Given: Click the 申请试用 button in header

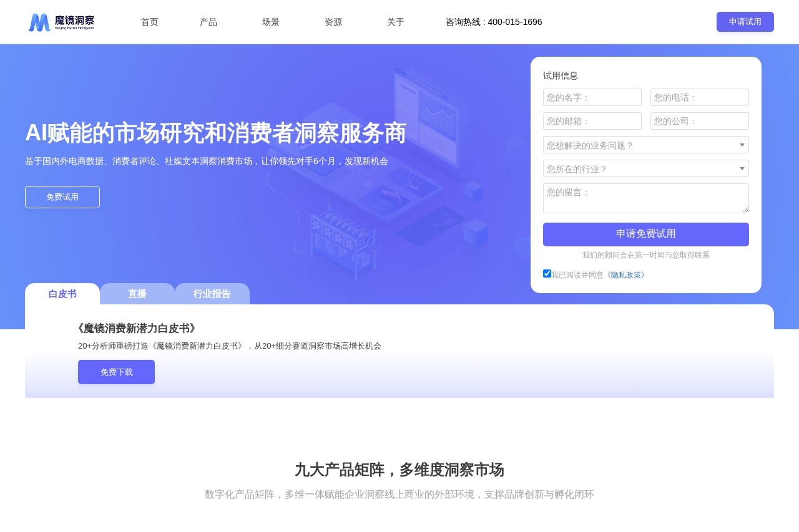Looking at the screenshot, I should [745, 22].
